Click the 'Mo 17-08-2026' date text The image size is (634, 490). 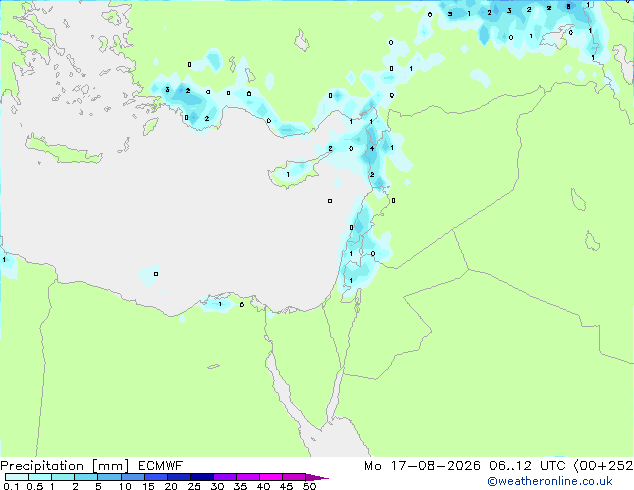(422, 466)
